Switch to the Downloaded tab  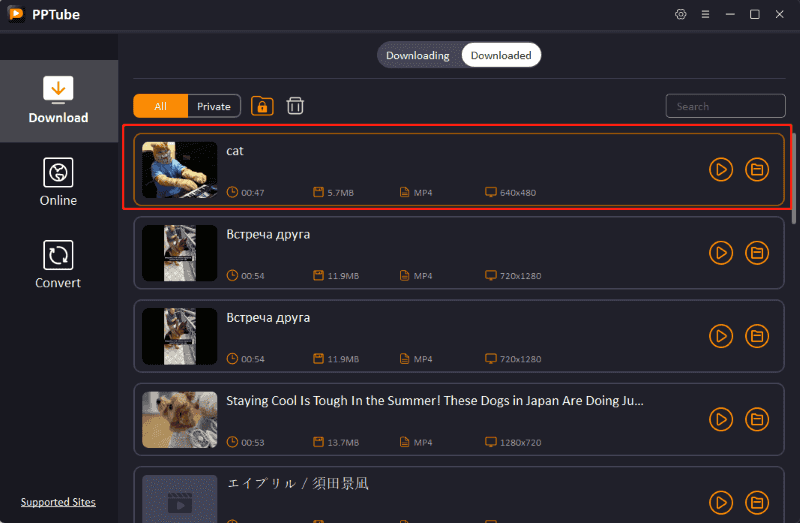pos(501,55)
